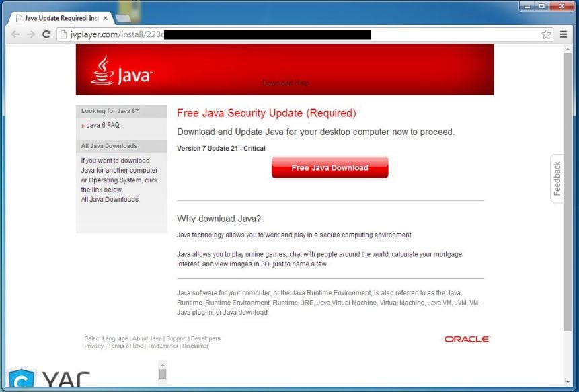
Task: Open All Java Downloads link below text
Action: [x=110, y=199]
